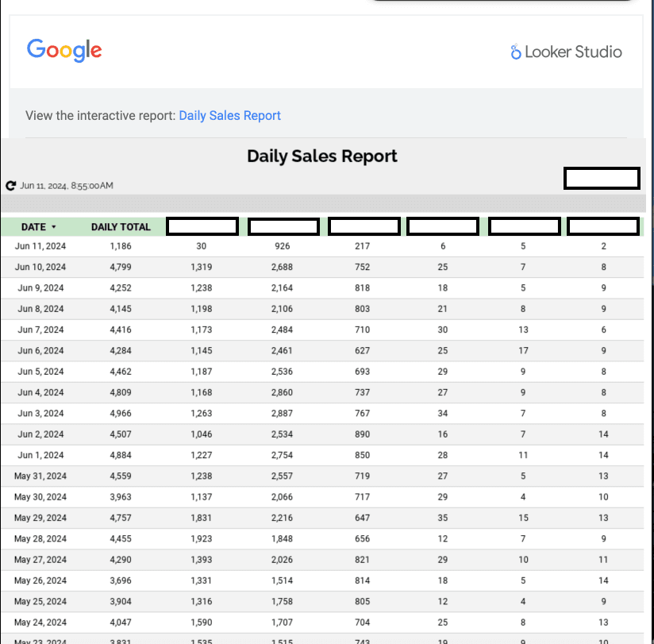Viewport: 654px width, 644px height.
Task: Click the value 217 in Jun 11 row
Action: tap(363, 246)
